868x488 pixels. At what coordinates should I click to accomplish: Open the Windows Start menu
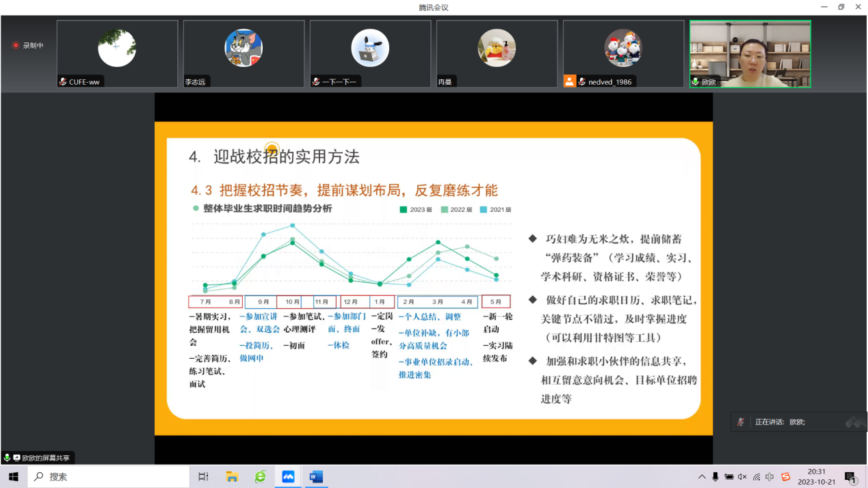tap(13, 476)
